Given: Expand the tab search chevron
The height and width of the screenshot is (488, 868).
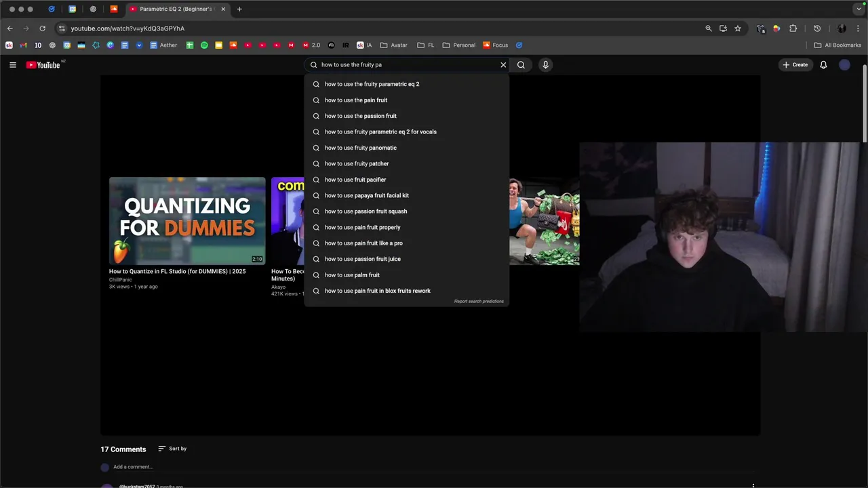Looking at the screenshot, I should coord(859,9).
